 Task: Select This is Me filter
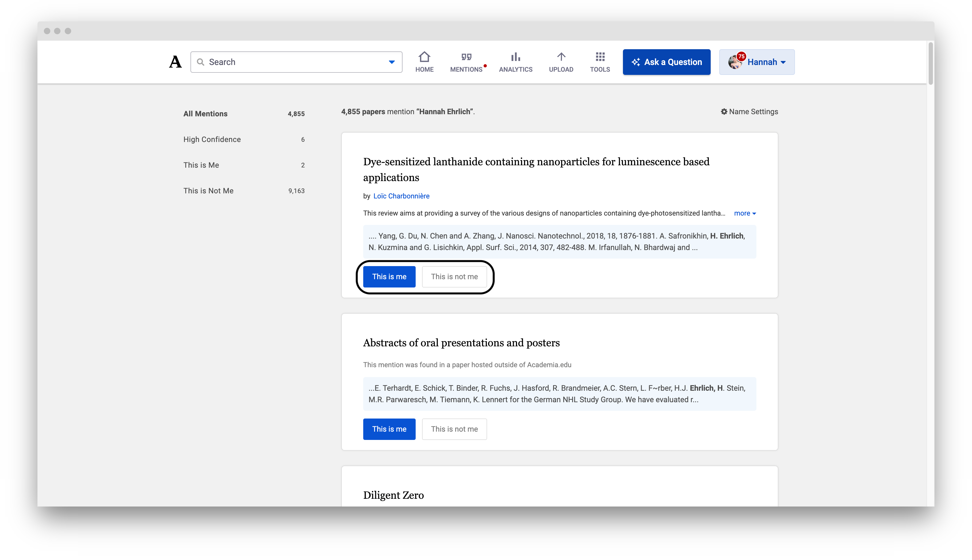pyautogui.click(x=243, y=165)
